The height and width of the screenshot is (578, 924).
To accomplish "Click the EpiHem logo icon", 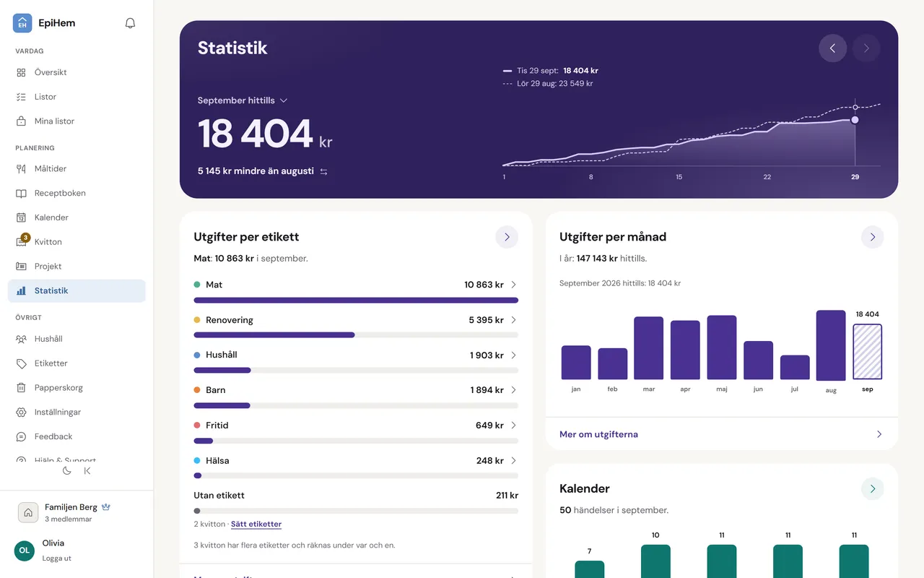I will [x=22, y=23].
